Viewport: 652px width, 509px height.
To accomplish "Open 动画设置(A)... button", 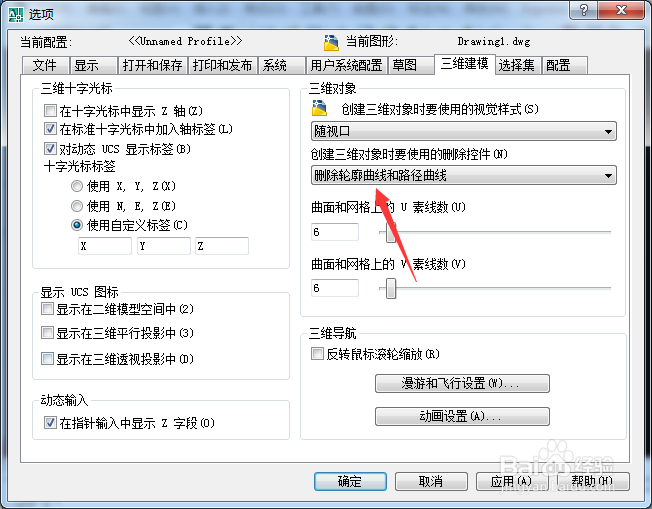I will tap(462, 416).
